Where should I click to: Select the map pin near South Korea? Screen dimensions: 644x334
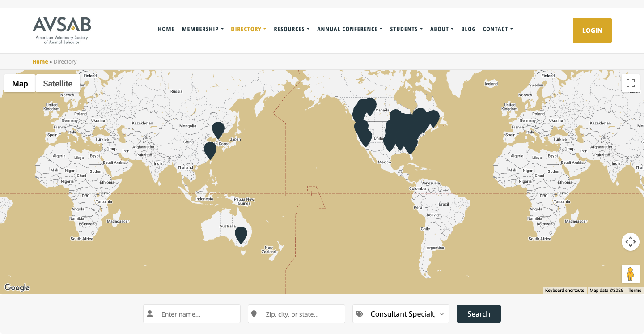tap(218, 131)
